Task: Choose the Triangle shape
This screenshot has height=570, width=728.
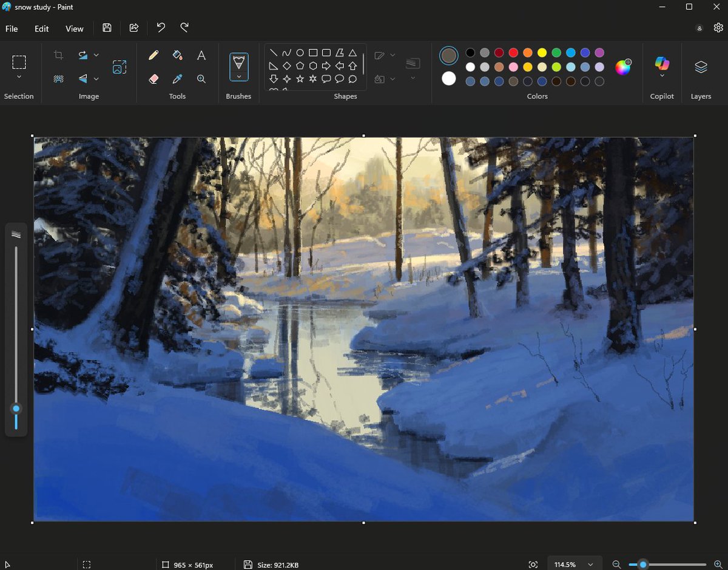Action: point(352,53)
